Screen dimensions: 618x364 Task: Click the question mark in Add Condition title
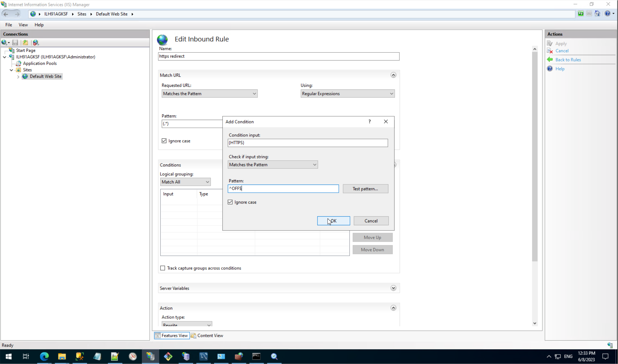[x=369, y=122]
